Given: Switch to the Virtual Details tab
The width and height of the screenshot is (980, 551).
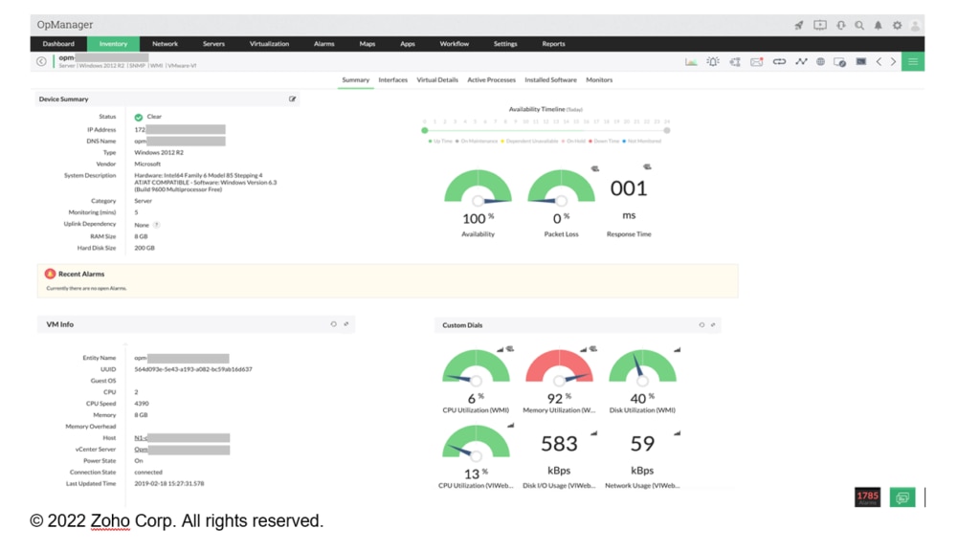Looking at the screenshot, I should pyautogui.click(x=437, y=80).
